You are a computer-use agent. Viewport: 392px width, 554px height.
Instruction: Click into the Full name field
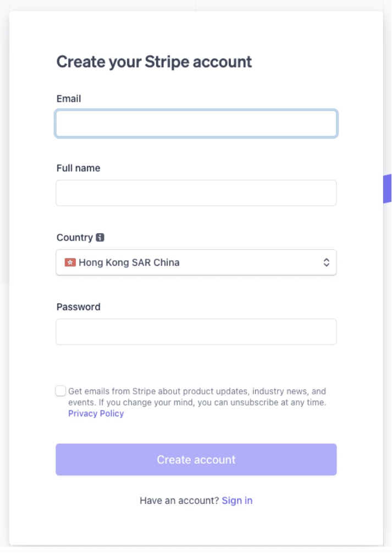coord(196,193)
